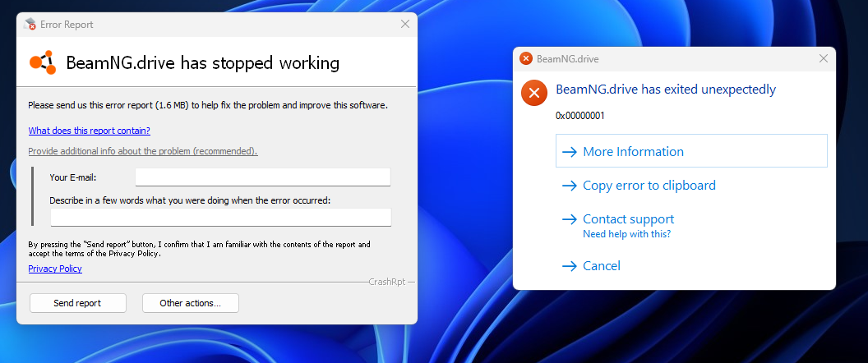868x363 pixels.
Task: Click the CrashRpt label text
Action: (387, 282)
